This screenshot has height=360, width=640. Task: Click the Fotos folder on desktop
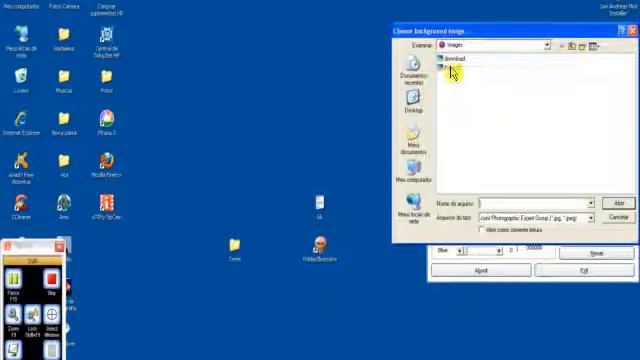click(107, 81)
